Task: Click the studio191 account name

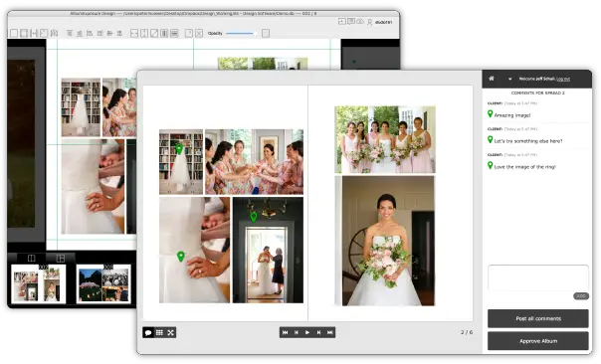Action: (x=383, y=22)
